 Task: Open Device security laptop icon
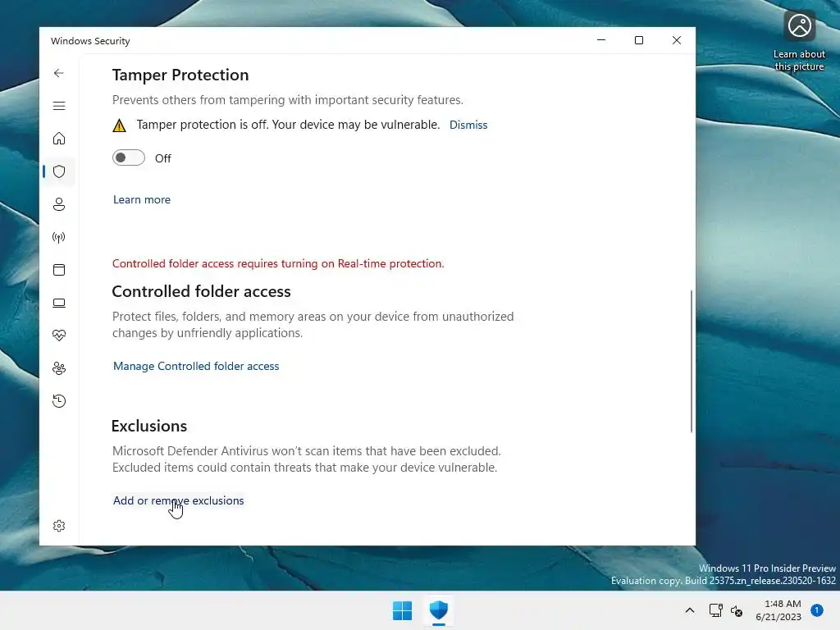(59, 303)
